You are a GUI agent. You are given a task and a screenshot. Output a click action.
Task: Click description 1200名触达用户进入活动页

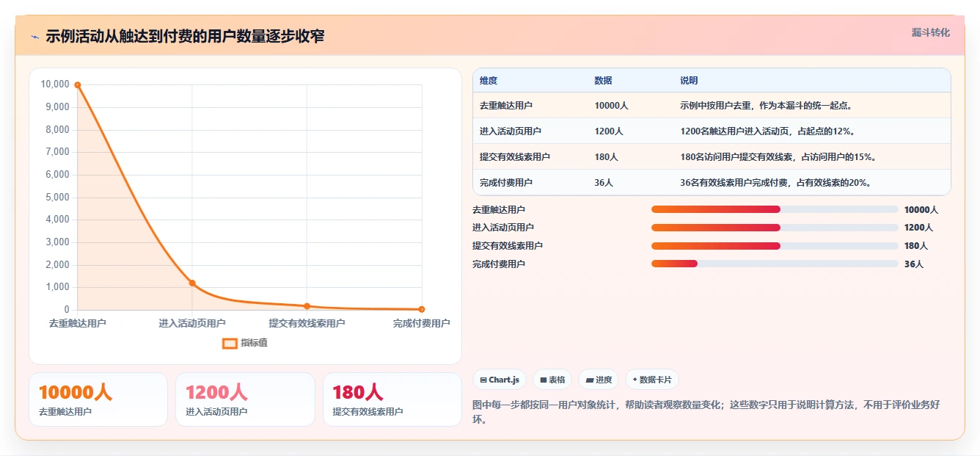pyautogui.click(x=767, y=131)
